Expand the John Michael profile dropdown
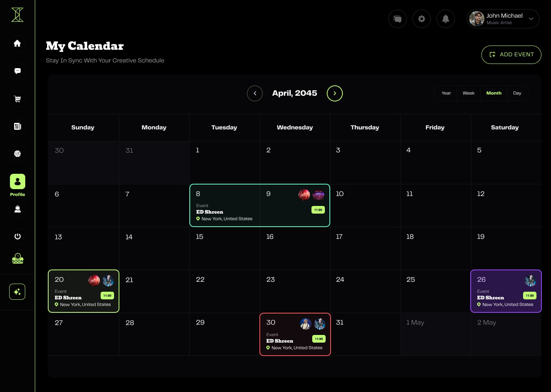Viewport: 551px width, 392px height. [531, 19]
